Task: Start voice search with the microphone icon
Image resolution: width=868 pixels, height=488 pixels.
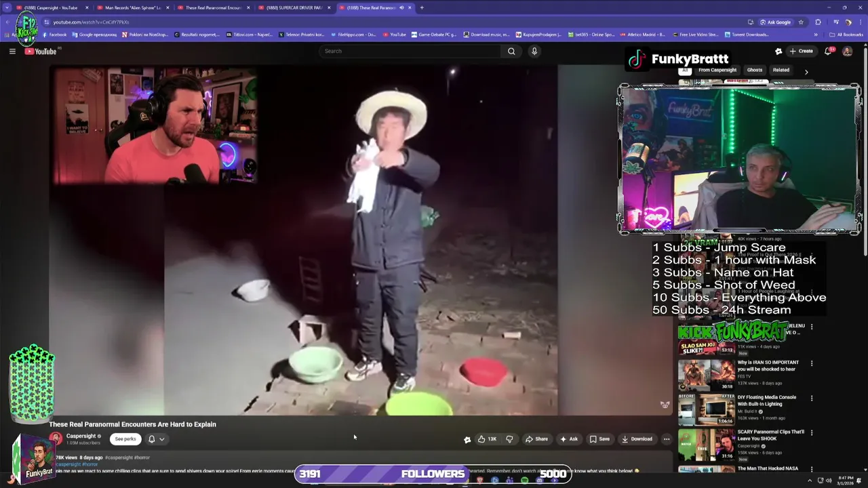Action: tap(534, 51)
